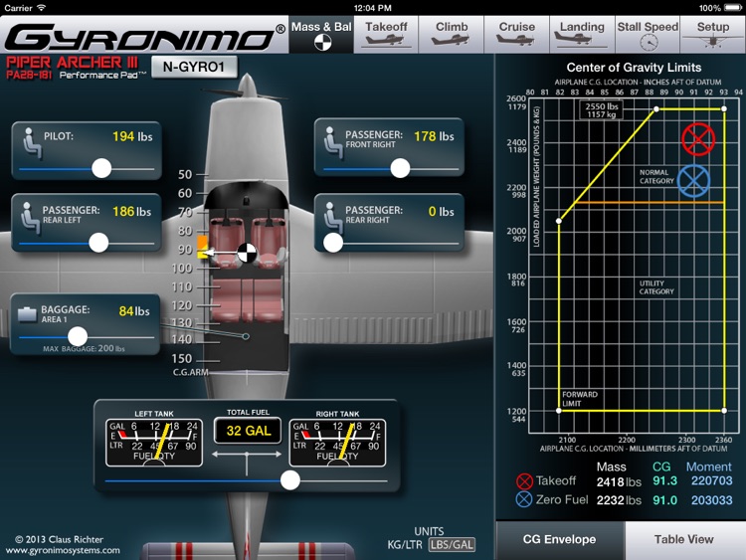Image resolution: width=746 pixels, height=560 pixels.
Task: Switch to the Cruise tab
Action: (x=516, y=35)
